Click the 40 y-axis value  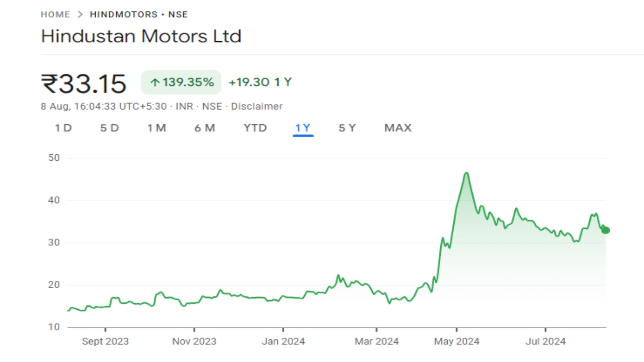coord(54,200)
